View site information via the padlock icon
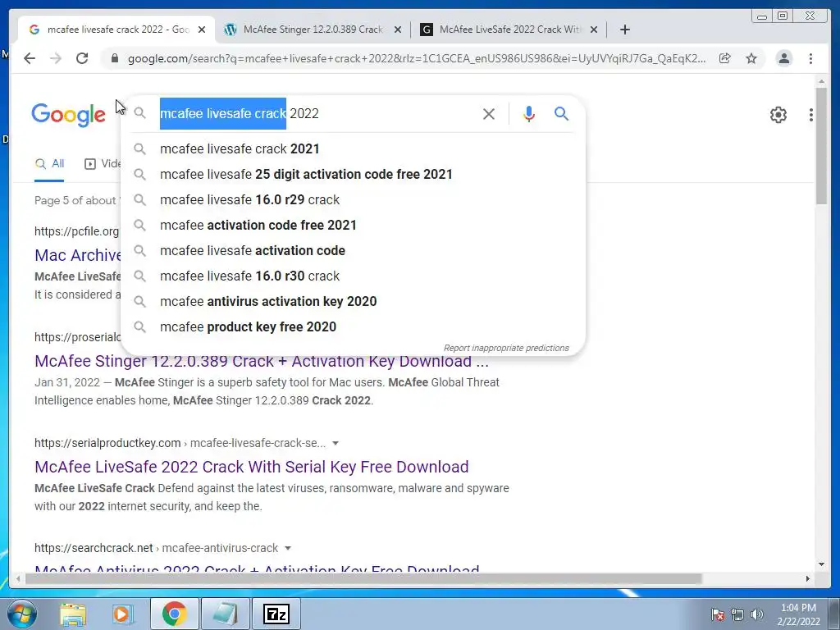840x630 pixels. 115,58
